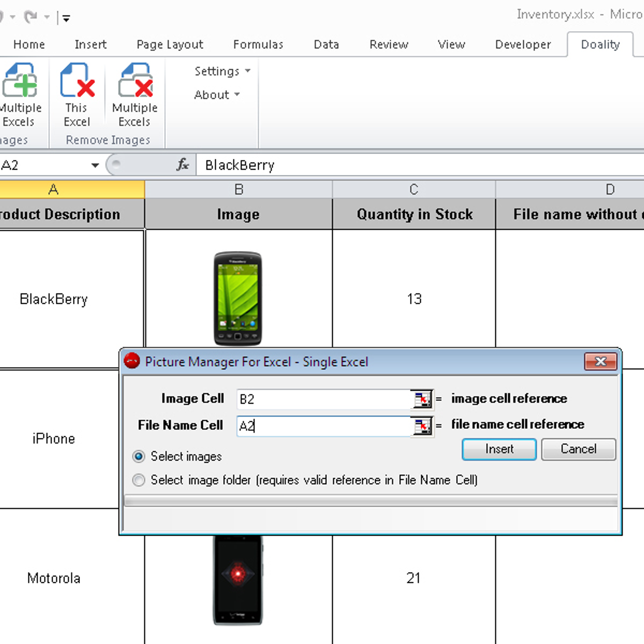Open the About dropdown menu

(x=217, y=95)
